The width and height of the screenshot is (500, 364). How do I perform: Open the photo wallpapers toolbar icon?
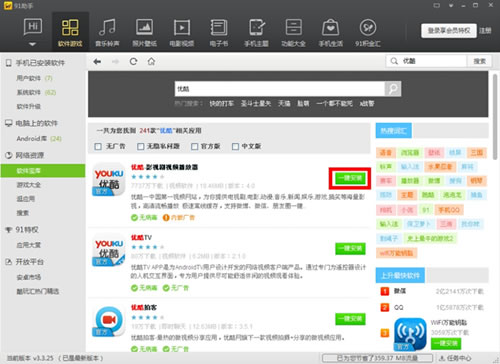pos(144,27)
